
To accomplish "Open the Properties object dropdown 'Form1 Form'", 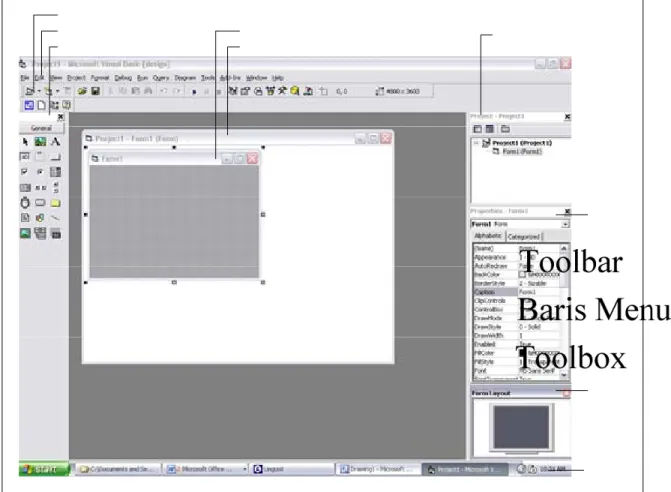I will pos(565,224).
